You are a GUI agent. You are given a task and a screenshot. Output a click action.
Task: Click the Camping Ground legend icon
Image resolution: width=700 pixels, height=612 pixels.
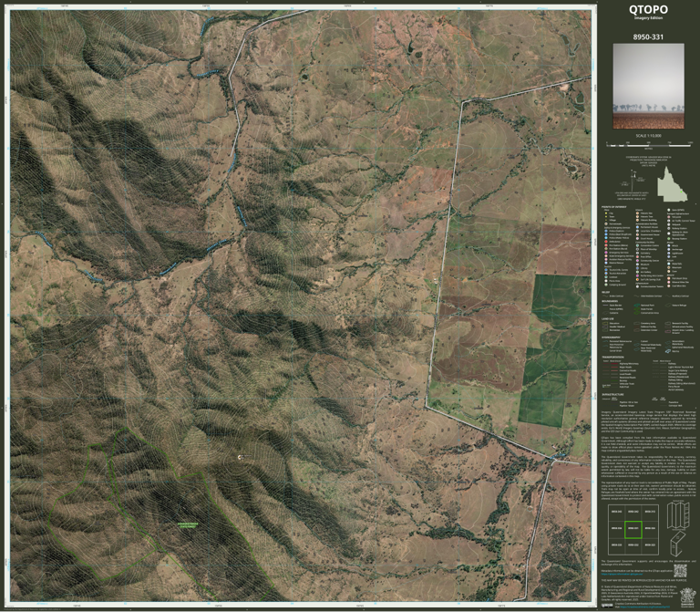(x=606, y=285)
